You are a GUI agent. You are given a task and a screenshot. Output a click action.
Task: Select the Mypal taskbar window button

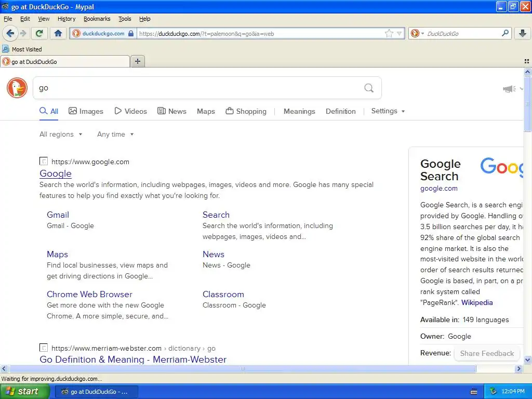(96, 392)
